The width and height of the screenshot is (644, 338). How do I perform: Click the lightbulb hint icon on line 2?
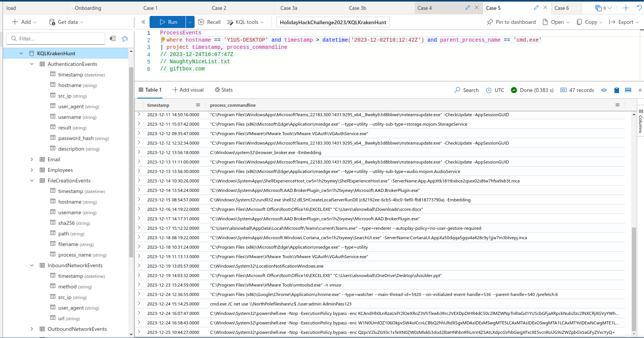(163, 40)
